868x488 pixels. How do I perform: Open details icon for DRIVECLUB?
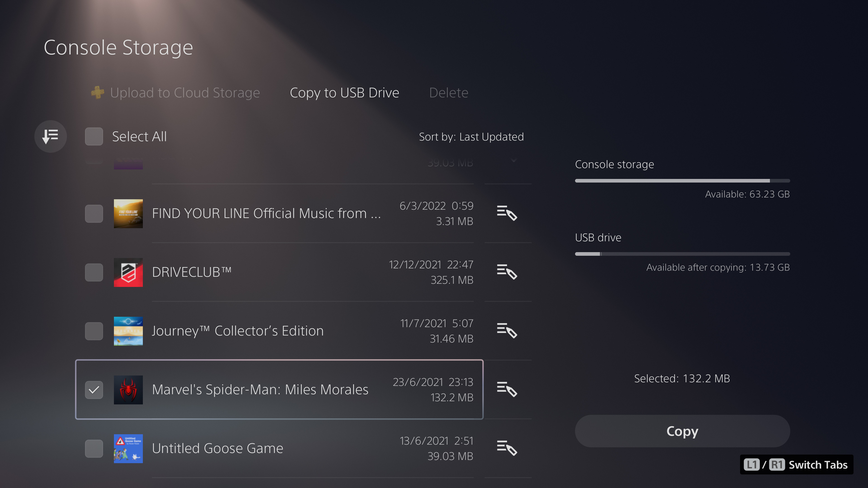507,272
